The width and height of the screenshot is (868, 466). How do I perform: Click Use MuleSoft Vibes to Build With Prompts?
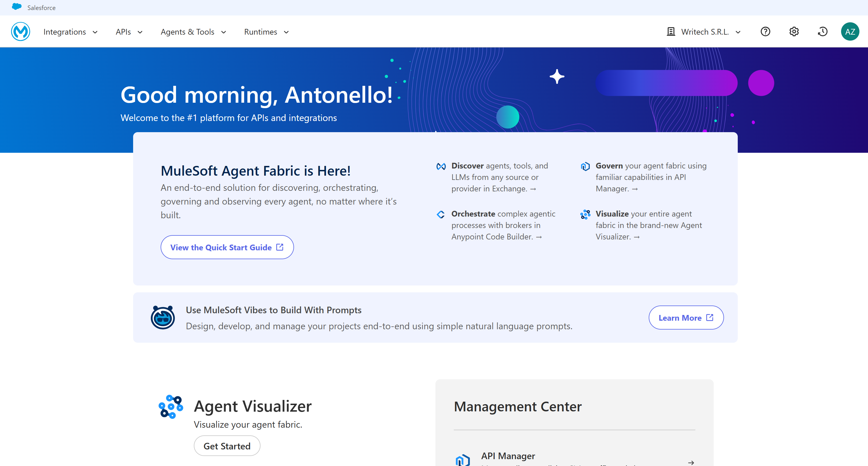274,310
